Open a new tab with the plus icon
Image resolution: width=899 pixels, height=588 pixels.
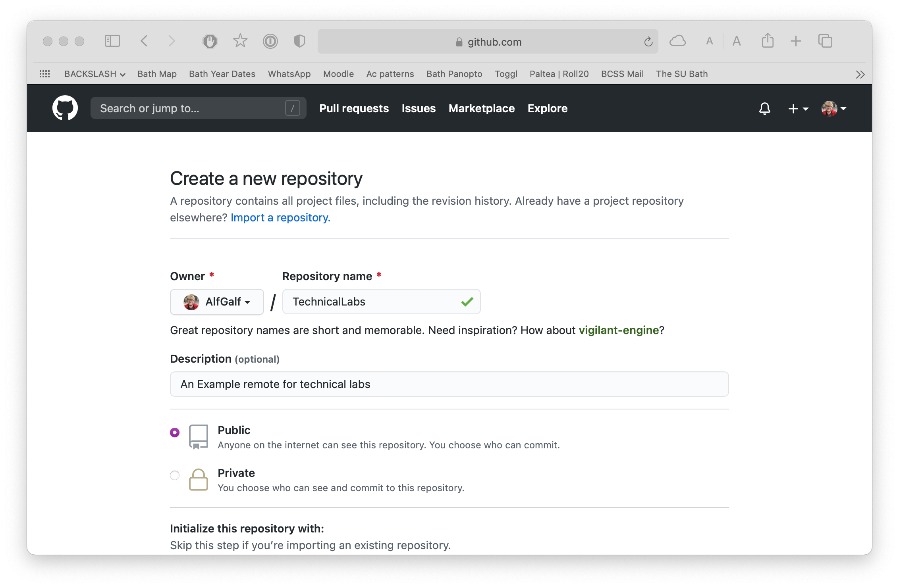pos(796,41)
